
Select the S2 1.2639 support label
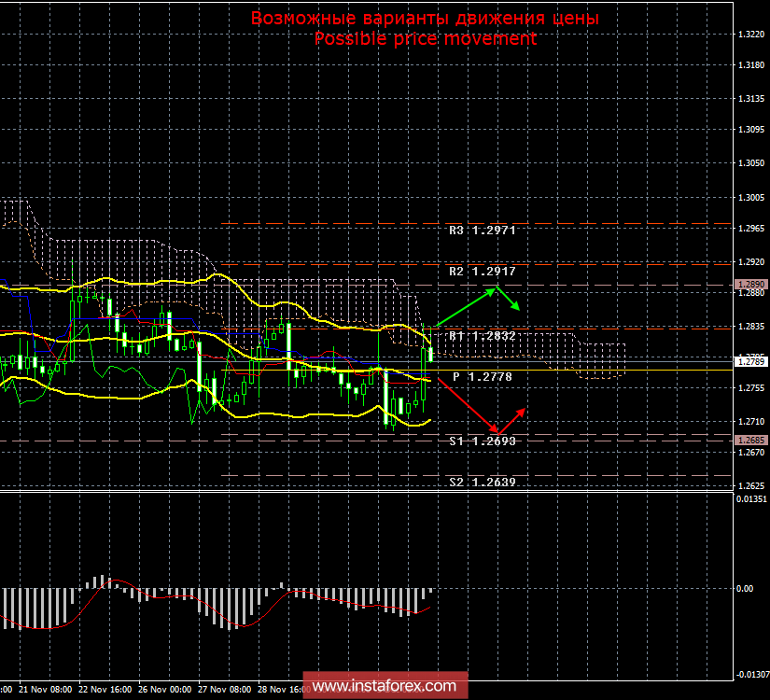[x=483, y=482]
